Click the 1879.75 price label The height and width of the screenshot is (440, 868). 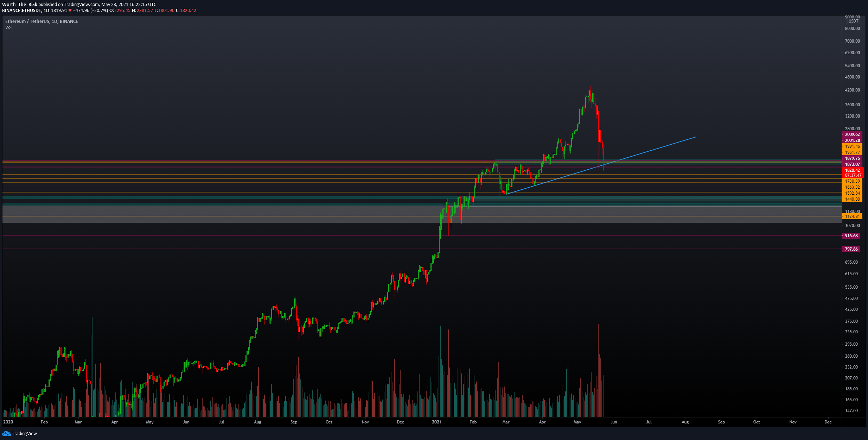point(853,158)
